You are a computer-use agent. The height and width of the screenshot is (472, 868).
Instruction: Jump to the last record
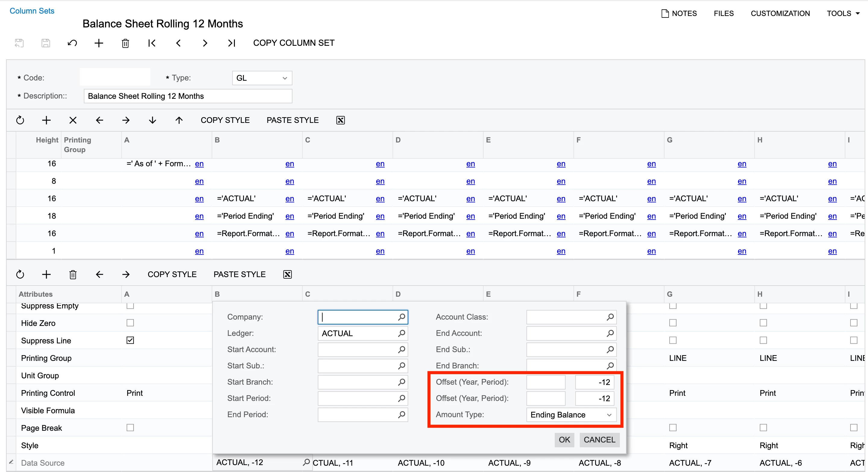[232, 43]
